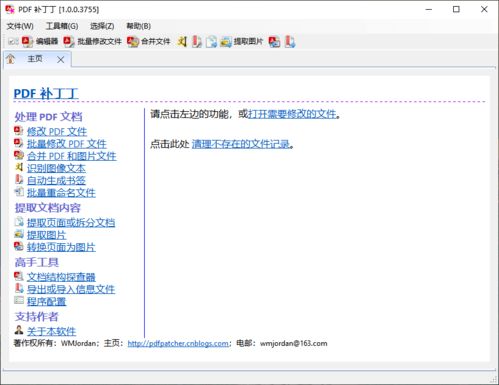This screenshot has width=499, height=385.
Task: Open the 选择(Z) menu
Action: coord(102,26)
